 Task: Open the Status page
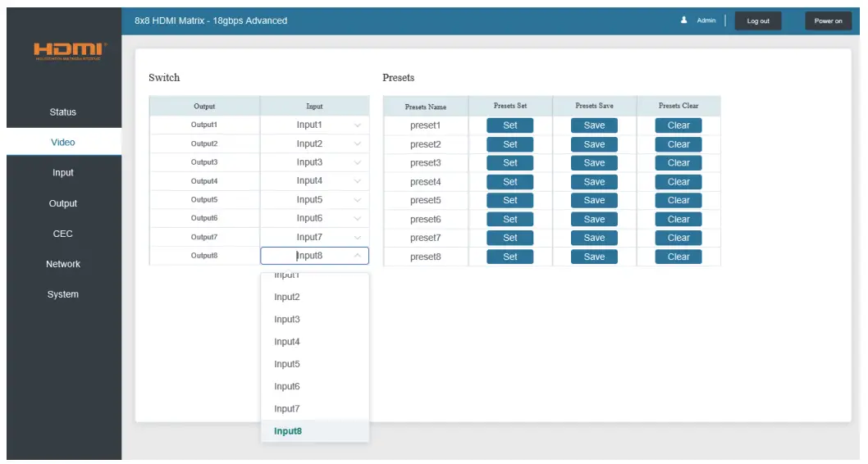click(63, 112)
